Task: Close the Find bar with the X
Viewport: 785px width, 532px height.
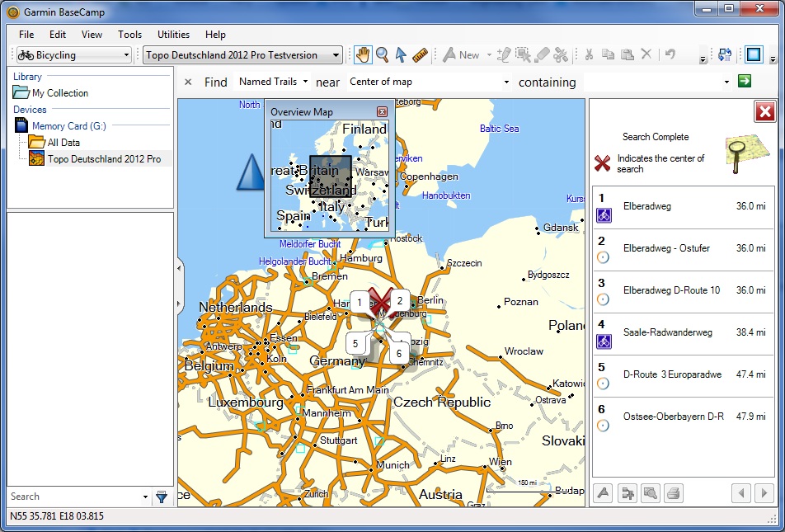Action: click(188, 82)
